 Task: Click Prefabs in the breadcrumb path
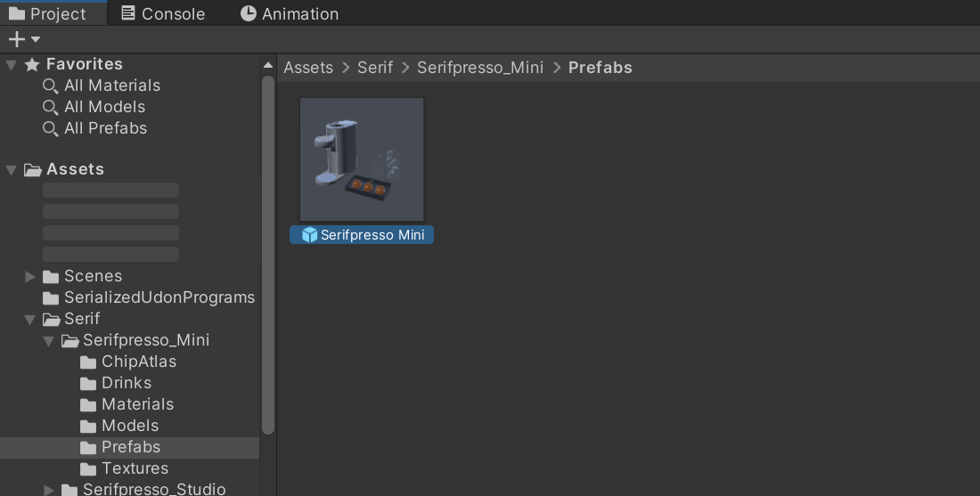point(600,68)
